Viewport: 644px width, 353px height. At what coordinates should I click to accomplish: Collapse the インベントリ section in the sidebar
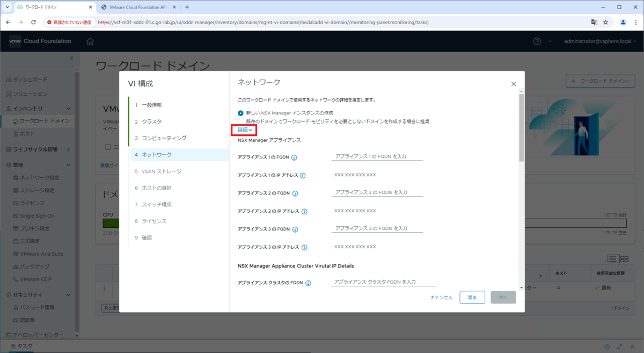pos(68,108)
